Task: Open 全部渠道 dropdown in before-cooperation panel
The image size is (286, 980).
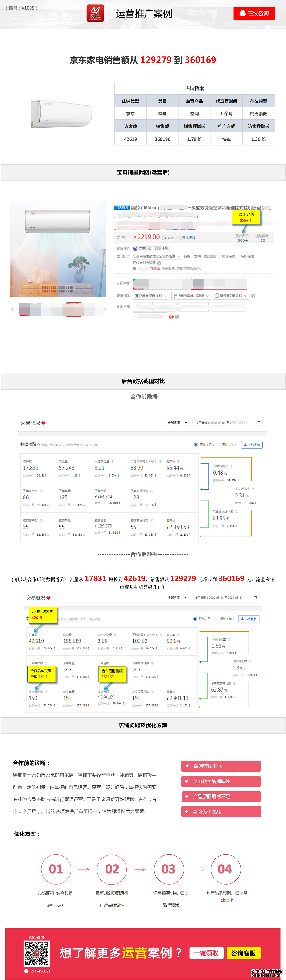Action: (x=177, y=423)
